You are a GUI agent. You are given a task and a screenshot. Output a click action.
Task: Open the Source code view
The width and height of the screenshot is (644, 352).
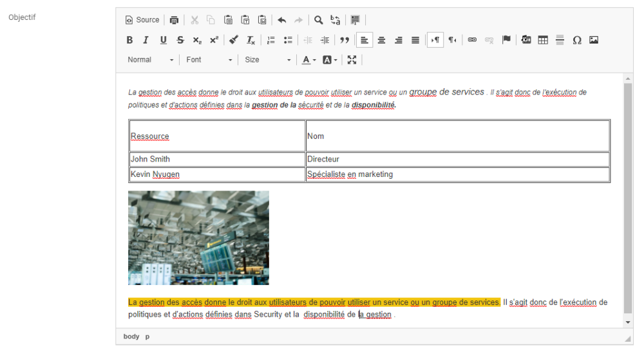(142, 20)
